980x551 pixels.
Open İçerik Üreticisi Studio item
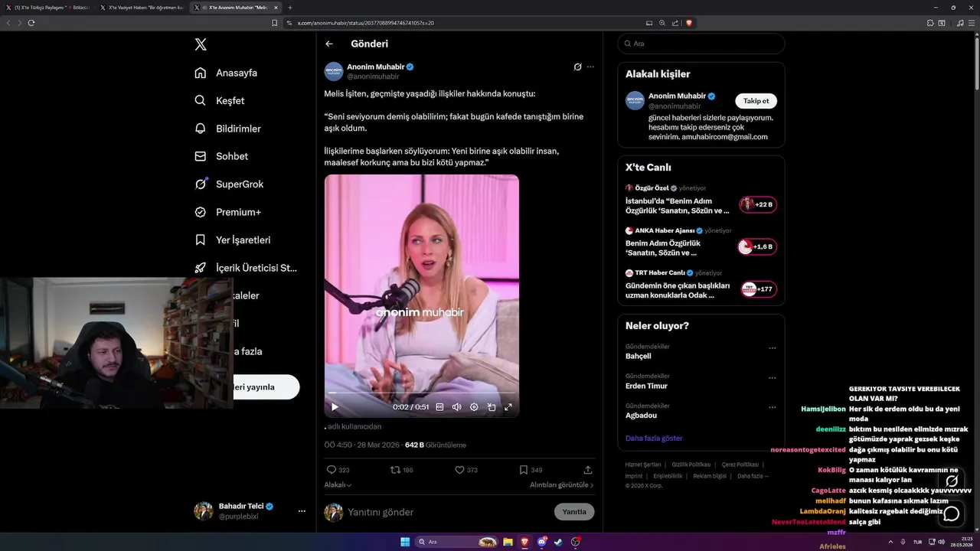(245, 268)
